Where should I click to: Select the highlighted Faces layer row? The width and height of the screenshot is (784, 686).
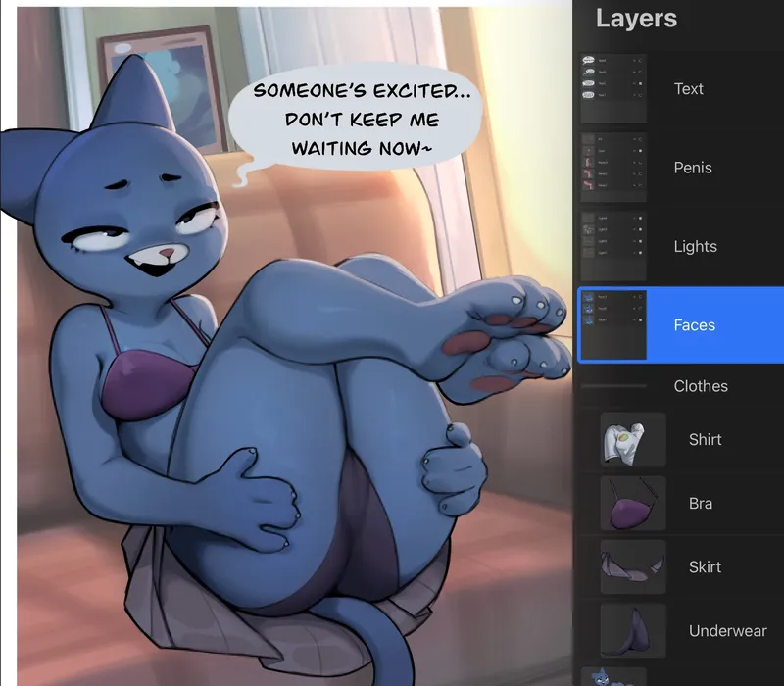click(x=694, y=324)
